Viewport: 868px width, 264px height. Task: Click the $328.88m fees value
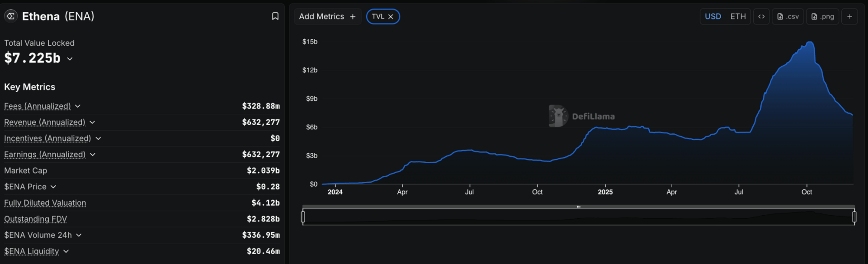coord(261,106)
